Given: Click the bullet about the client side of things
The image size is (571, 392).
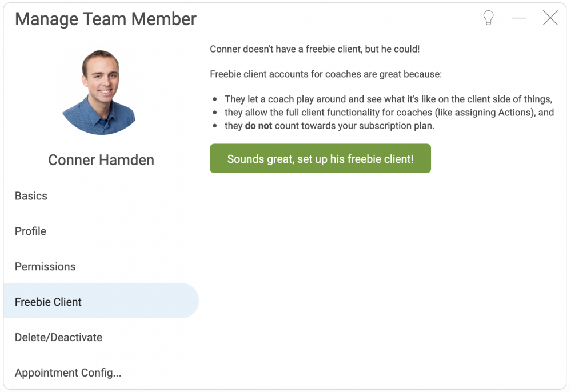Looking at the screenshot, I should tap(388, 99).
